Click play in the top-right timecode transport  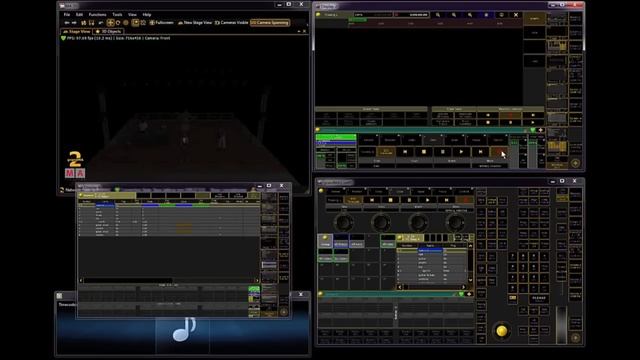coord(462,152)
